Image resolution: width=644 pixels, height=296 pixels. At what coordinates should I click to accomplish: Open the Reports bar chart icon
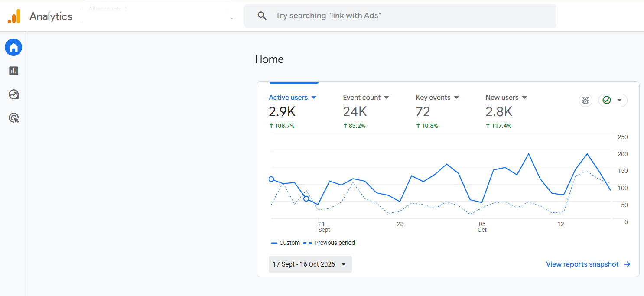point(14,71)
